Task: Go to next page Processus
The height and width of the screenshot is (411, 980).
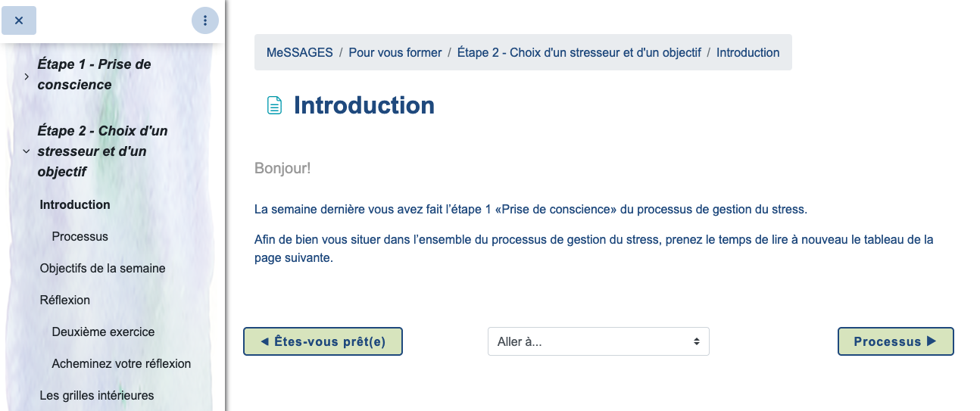Action: point(895,341)
